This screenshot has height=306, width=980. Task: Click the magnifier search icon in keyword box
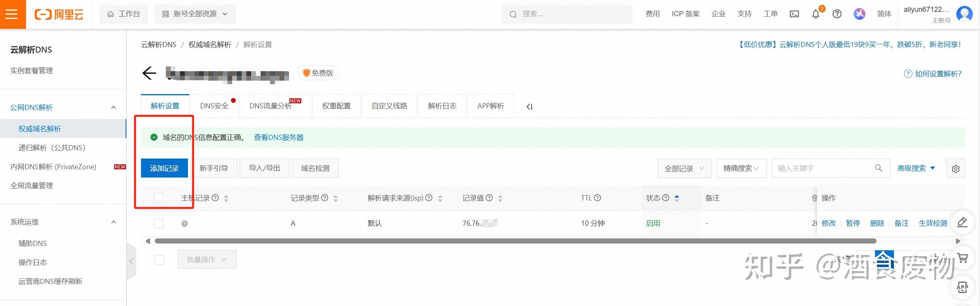click(x=879, y=168)
